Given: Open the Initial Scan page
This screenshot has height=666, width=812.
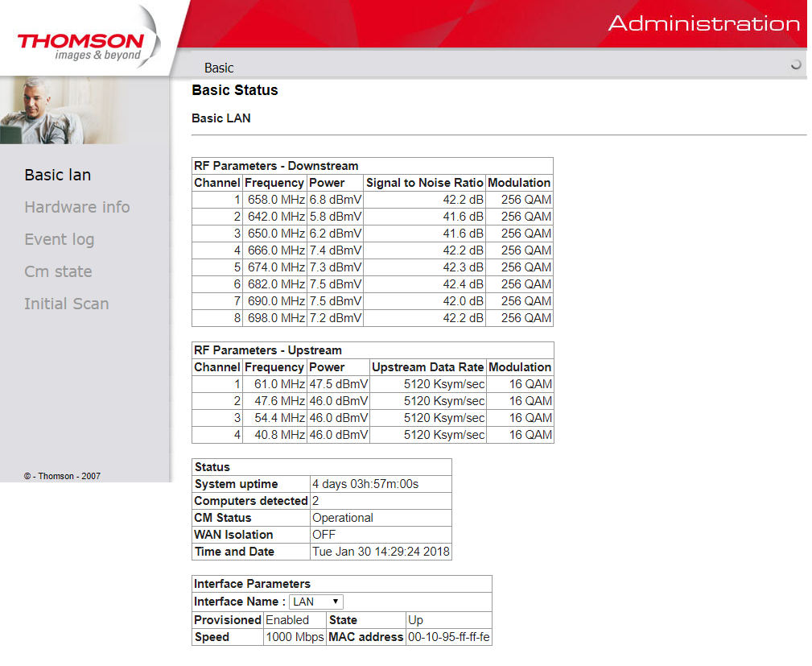Looking at the screenshot, I should [67, 304].
